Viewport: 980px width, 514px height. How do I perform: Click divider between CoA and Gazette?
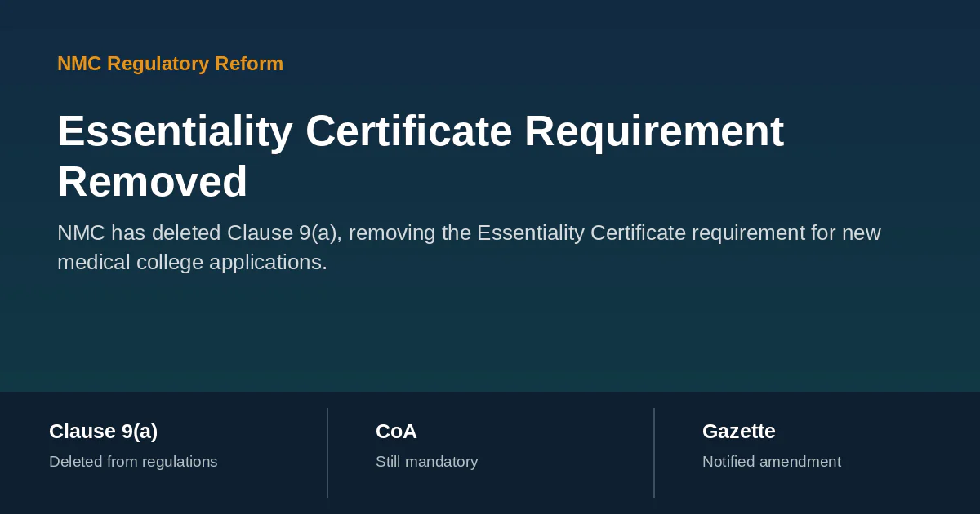click(x=654, y=453)
